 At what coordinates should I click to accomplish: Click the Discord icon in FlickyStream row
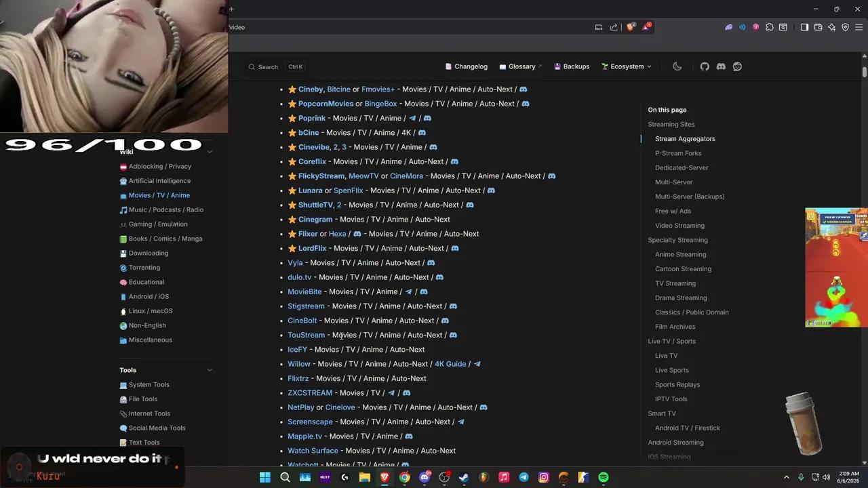551,176
